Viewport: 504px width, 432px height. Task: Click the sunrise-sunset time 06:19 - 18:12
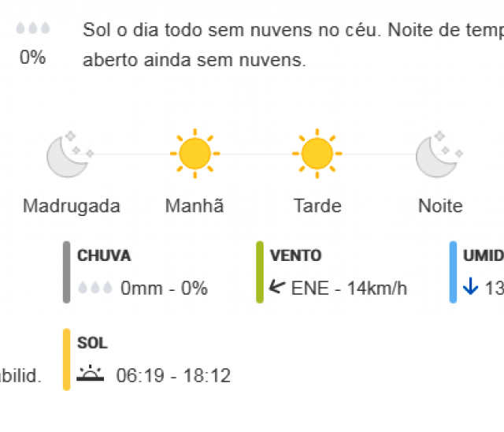(173, 375)
